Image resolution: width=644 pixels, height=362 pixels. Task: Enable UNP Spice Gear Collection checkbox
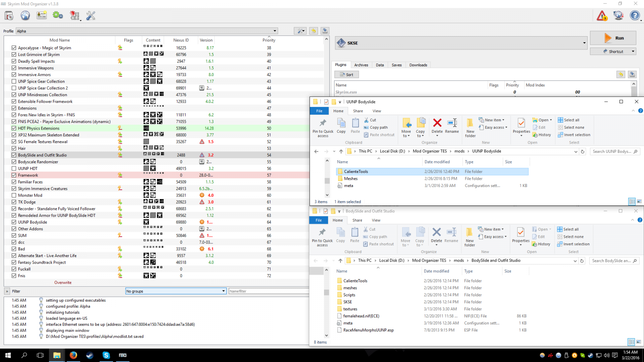14,81
